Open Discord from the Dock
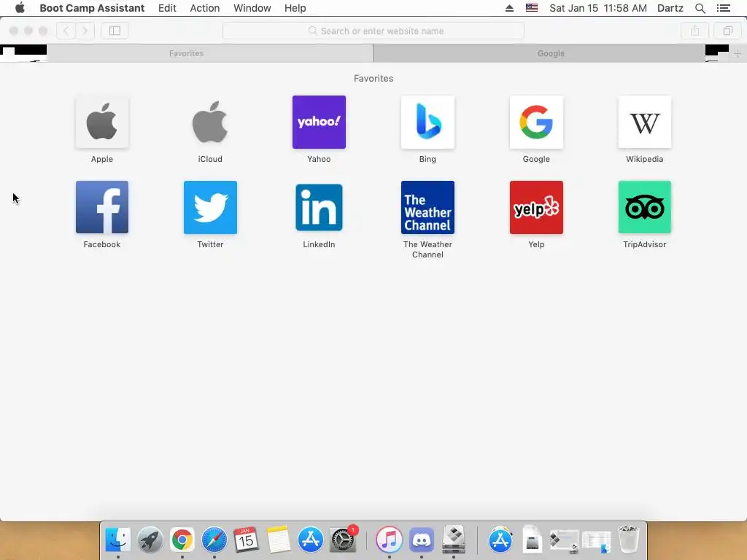Image resolution: width=747 pixels, height=560 pixels. click(421, 540)
